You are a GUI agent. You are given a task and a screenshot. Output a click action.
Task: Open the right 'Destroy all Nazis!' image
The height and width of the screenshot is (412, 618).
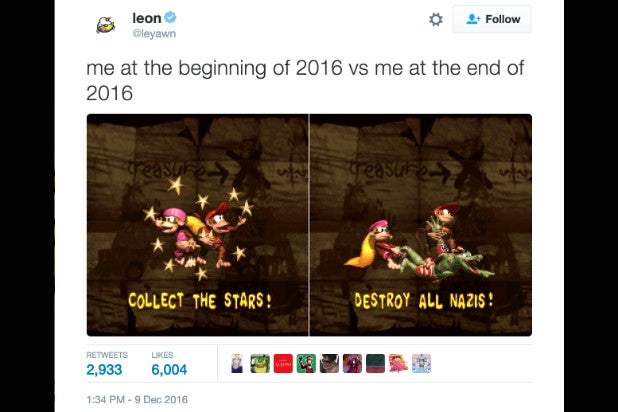[421, 224]
